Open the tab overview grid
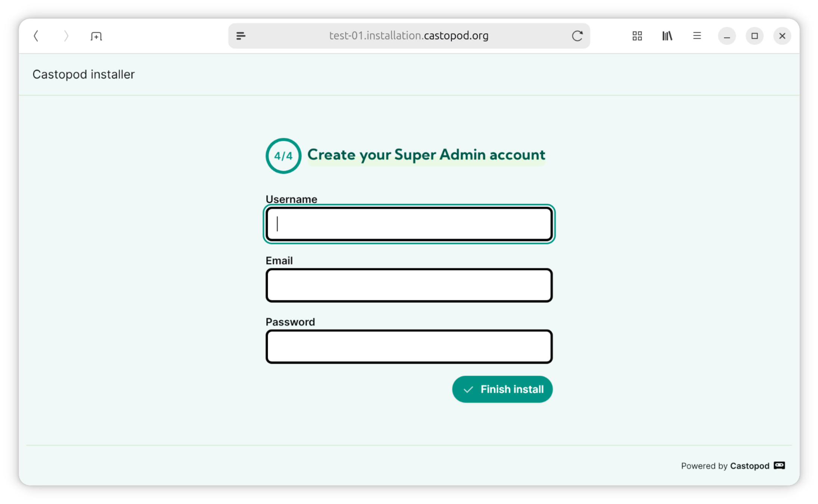Image resolution: width=818 pixels, height=504 pixels. click(637, 36)
